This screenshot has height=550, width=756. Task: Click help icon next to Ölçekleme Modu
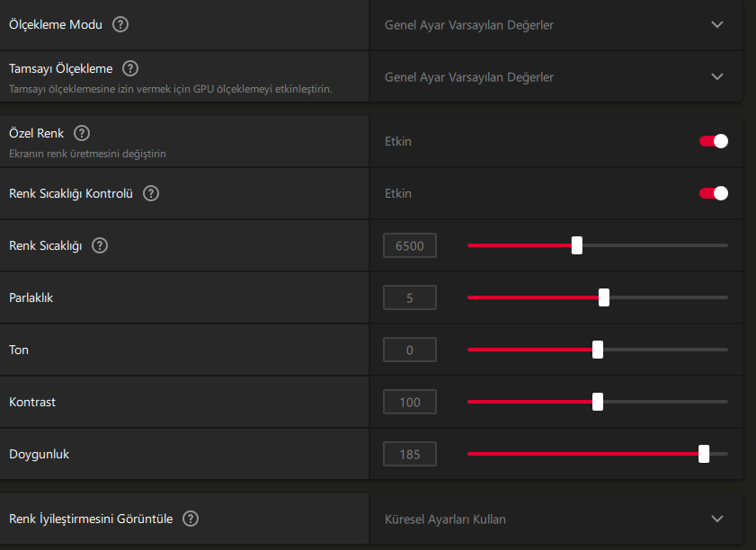pyautogui.click(x=120, y=24)
